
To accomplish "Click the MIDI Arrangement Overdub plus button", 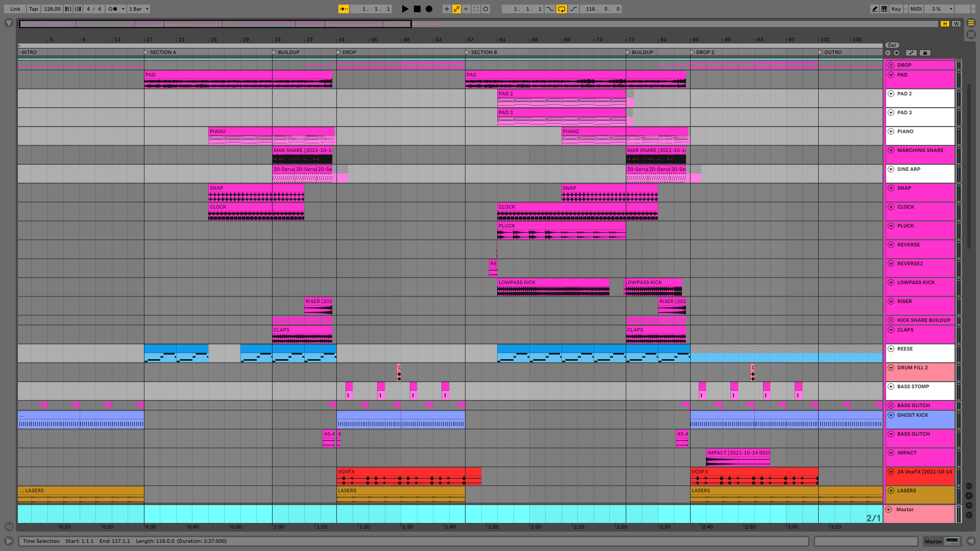I will pos(447,9).
